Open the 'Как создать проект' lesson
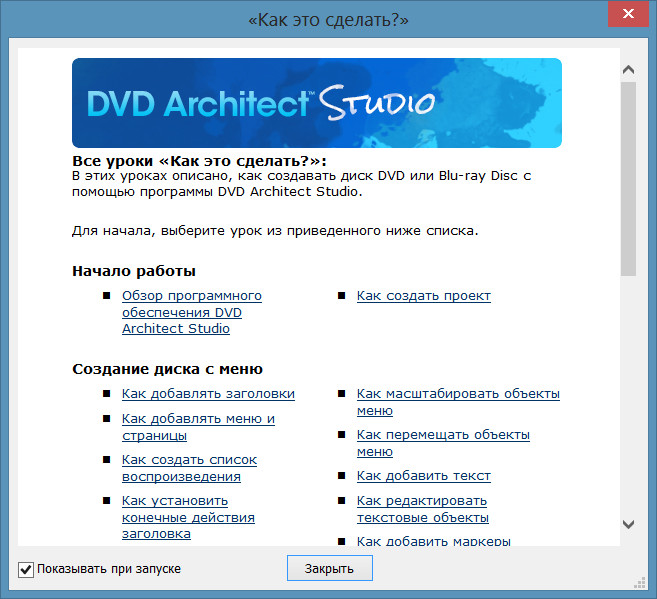 click(424, 296)
